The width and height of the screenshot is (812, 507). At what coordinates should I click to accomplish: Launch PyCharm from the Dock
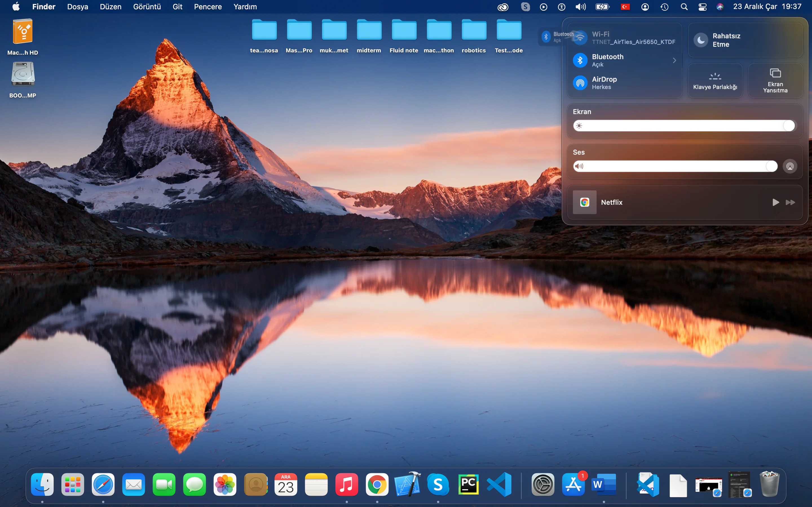pos(468,484)
